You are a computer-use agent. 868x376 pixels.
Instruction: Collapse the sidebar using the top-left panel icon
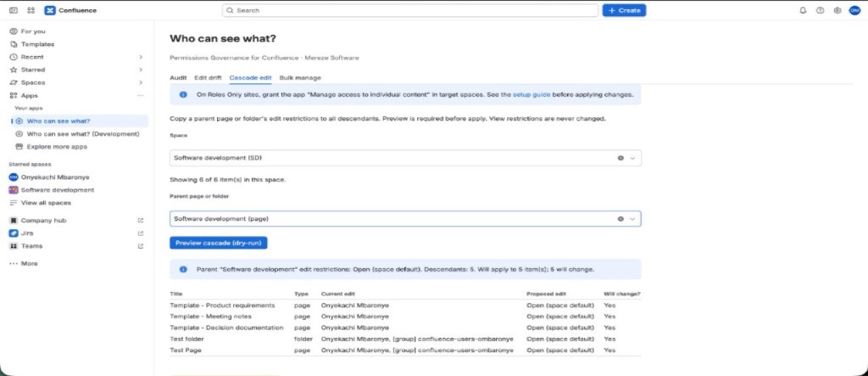14,10
